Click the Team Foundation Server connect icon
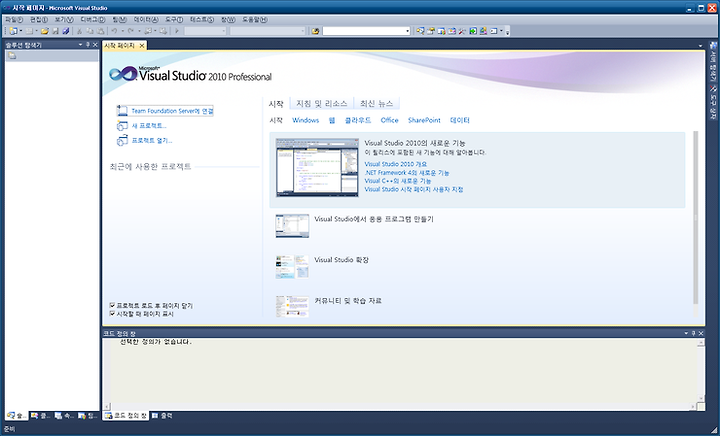 click(x=122, y=111)
